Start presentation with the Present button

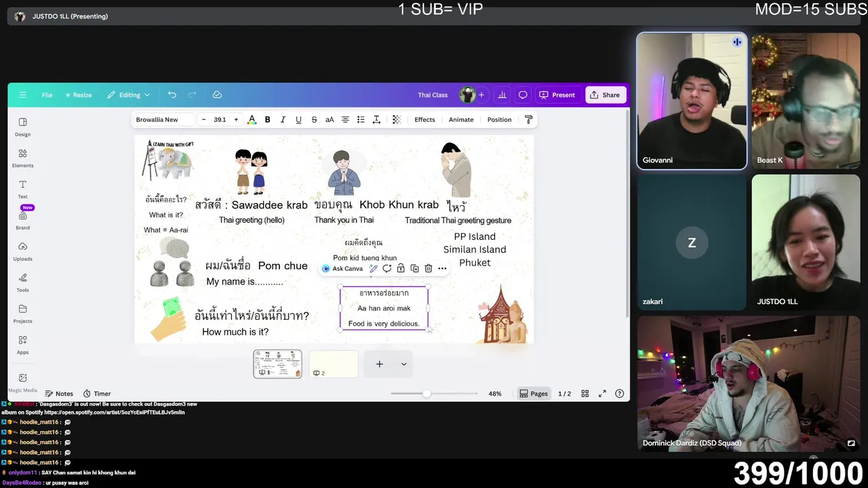click(557, 95)
